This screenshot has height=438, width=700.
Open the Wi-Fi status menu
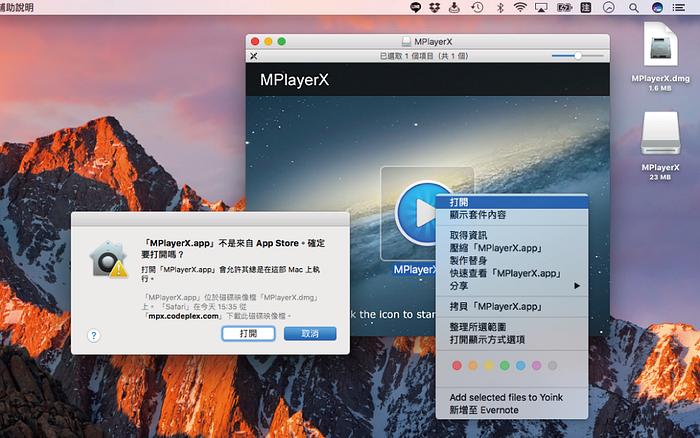(520, 7)
